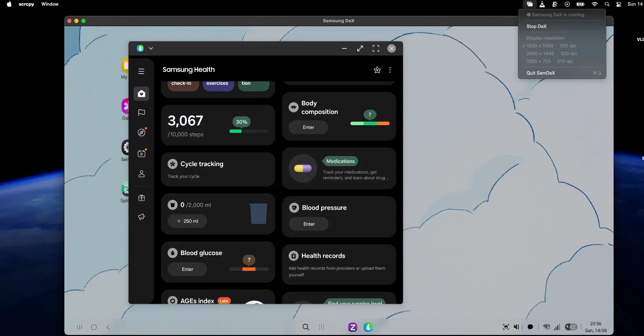This screenshot has height=336, width=644.
Task: Open the compass Discover tab in sidebar
Action: pyautogui.click(x=141, y=133)
